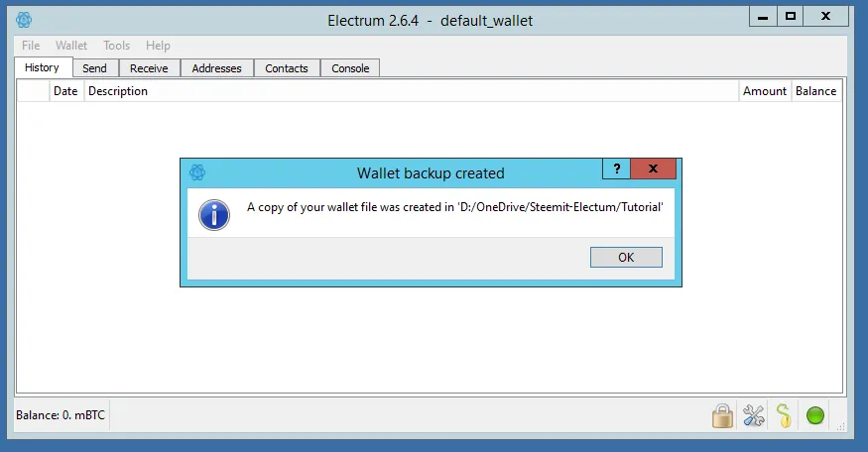Click the 'Wallet backup created' dialog title

pyautogui.click(x=431, y=173)
